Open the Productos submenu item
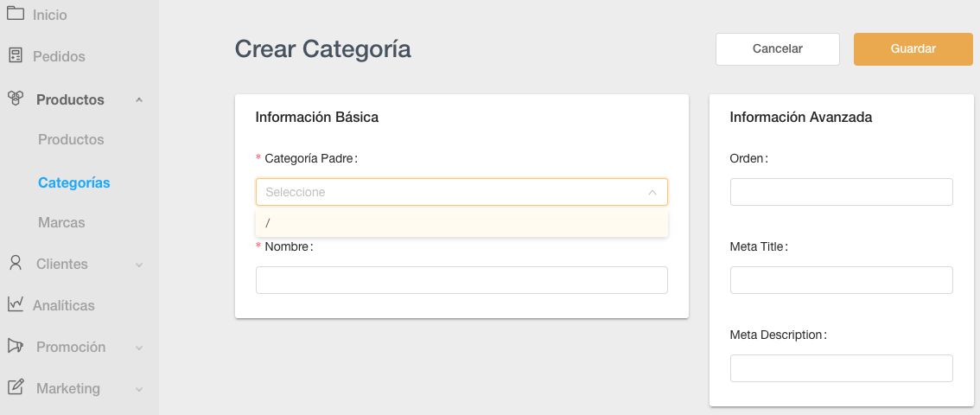Image resolution: width=980 pixels, height=415 pixels. pos(71,140)
